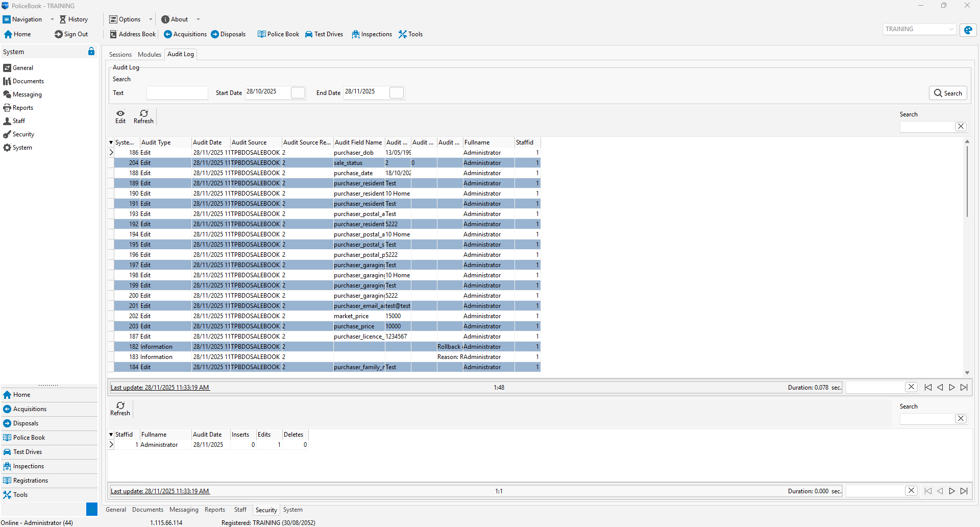Click the System lock icon
Viewport: 980px width, 527px height.
91,52
